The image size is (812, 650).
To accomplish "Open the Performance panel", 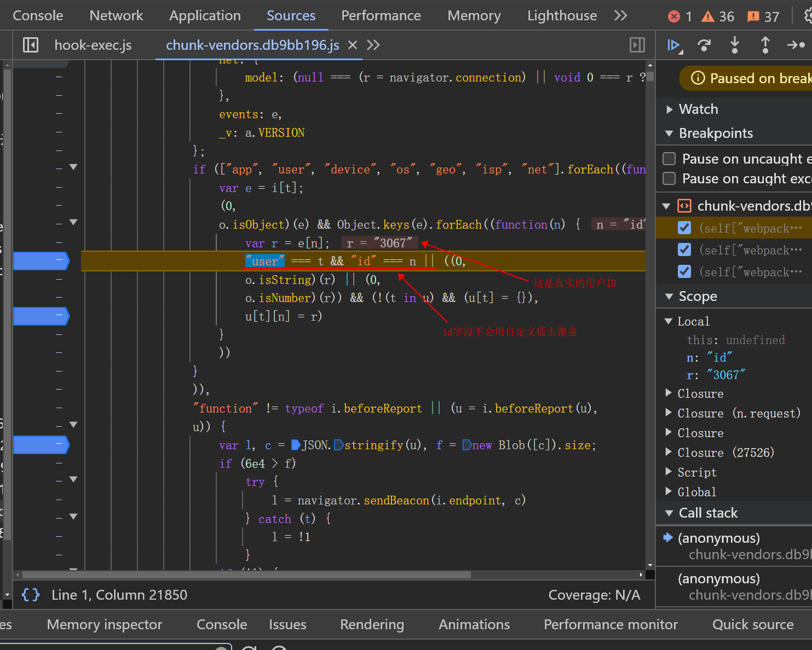I will tap(381, 15).
